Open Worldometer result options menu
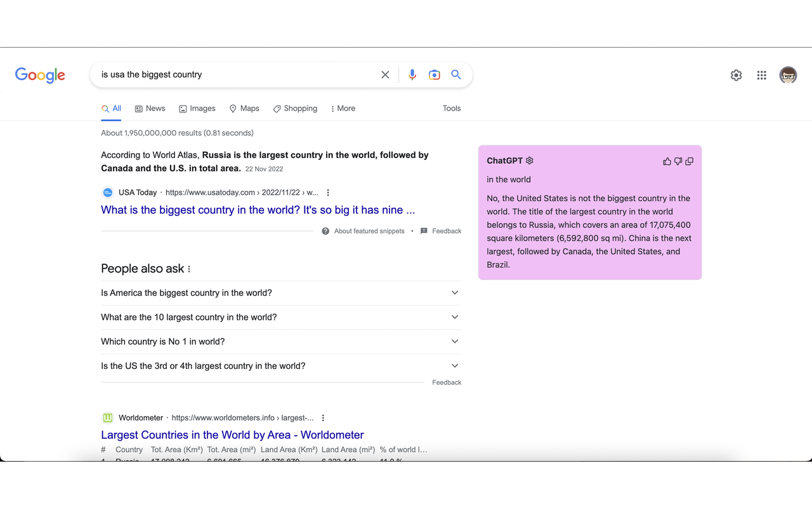Viewport: 812px width, 508px height. [323, 418]
